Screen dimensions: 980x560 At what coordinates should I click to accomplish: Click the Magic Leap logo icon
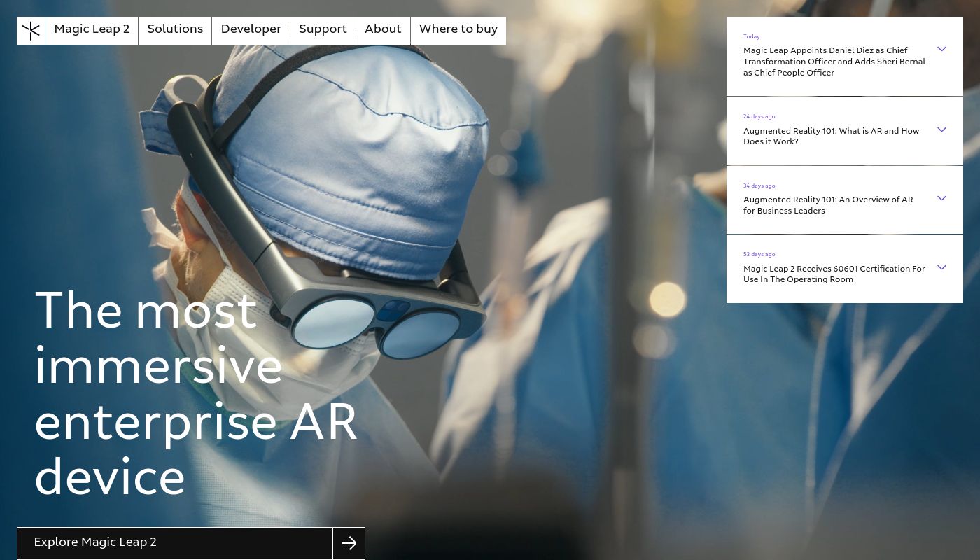tap(31, 31)
